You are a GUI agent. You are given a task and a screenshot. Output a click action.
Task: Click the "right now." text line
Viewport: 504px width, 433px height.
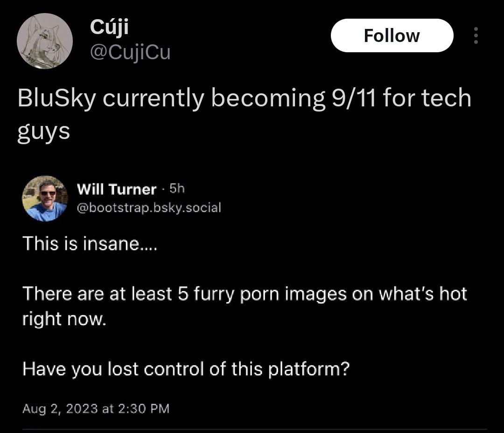(64, 319)
